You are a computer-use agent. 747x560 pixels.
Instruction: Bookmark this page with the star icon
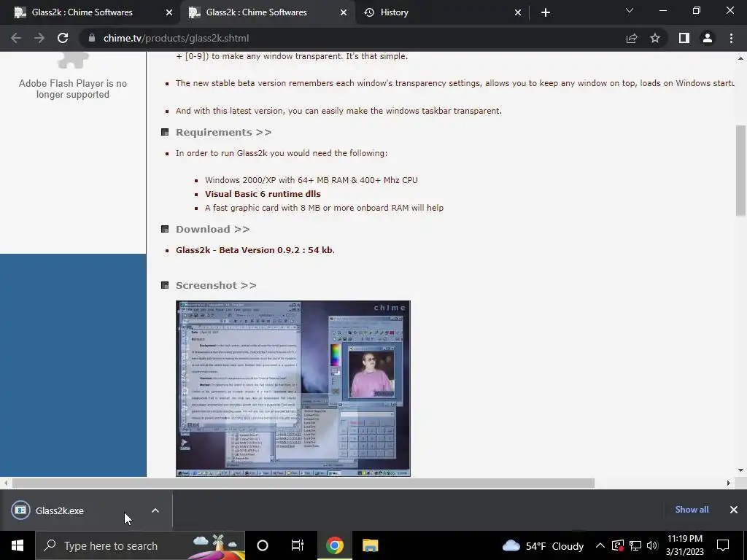655,38
